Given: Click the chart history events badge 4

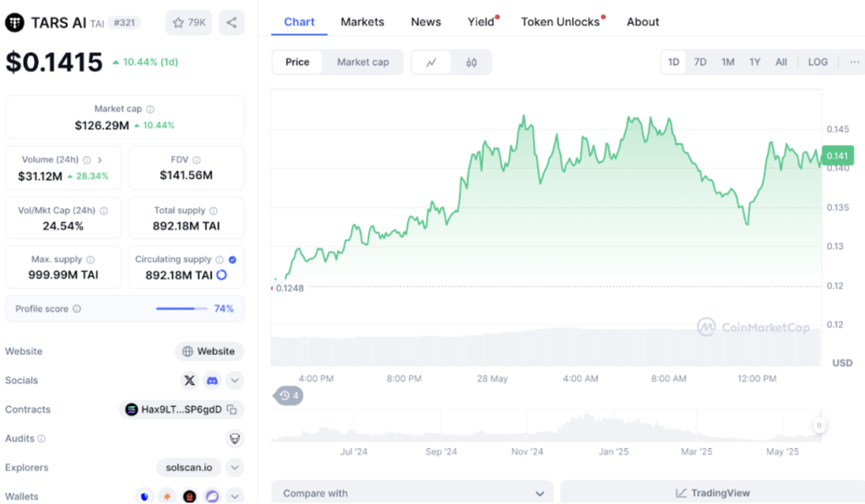Looking at the screenshot, I should (x=289, y=395).
